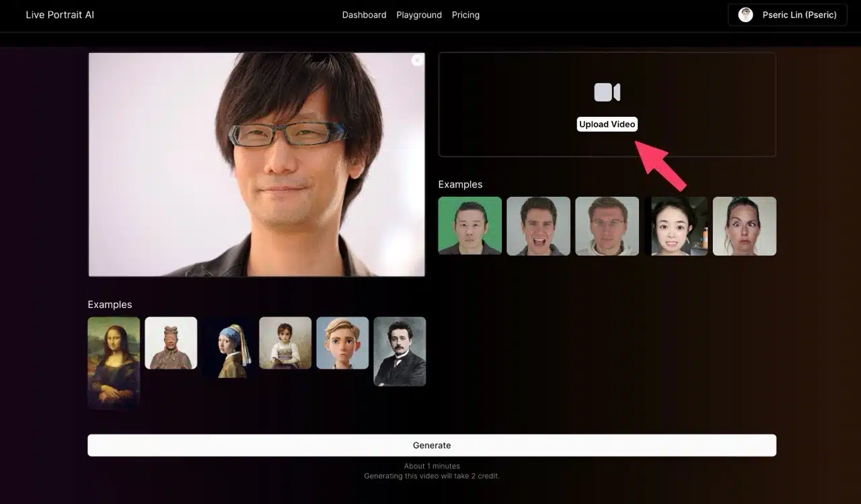The image size is (861, 504).
Task: Choose the black-and-white mustached man photo
Action: [400, 351]
